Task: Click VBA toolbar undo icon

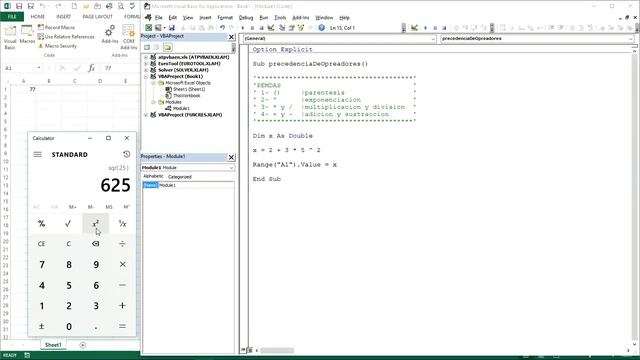Action: pos(222,28)
